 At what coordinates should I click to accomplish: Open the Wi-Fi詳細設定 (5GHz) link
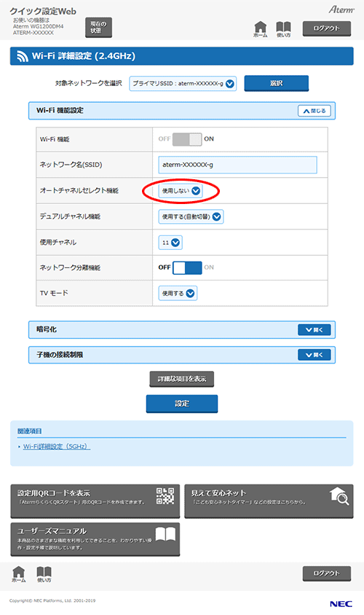coord(57,447)
